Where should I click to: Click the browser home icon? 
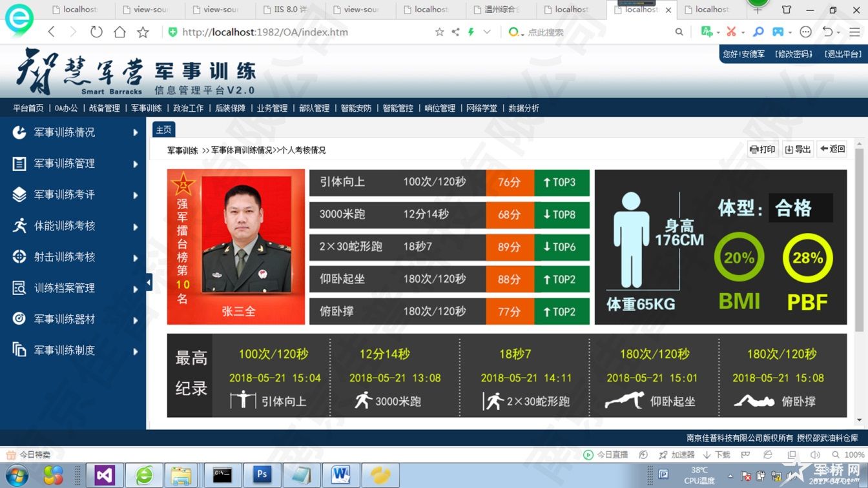[119, 32]
